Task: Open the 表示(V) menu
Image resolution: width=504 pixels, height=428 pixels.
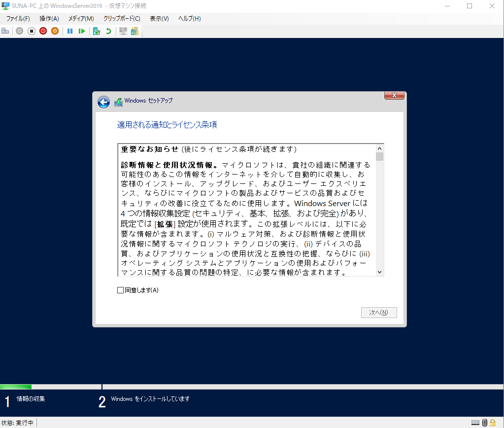Action: tap(159, 19)
